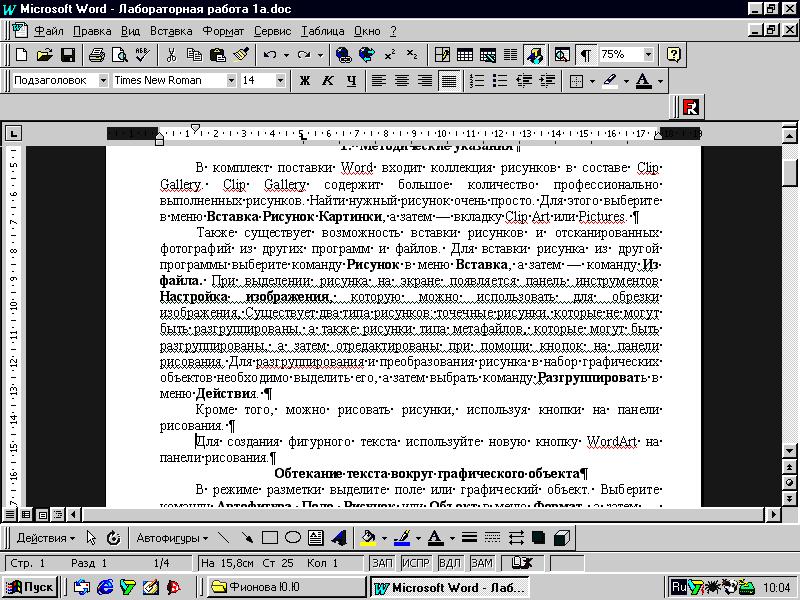Open an existing file via folder icon
Image resolution: width=800 pixels, height=600 pixels.
(44, 55)
